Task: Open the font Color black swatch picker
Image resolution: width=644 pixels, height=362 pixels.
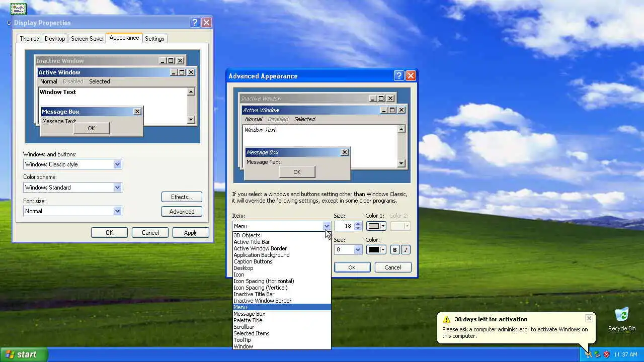Action: (x=376, y=250)
